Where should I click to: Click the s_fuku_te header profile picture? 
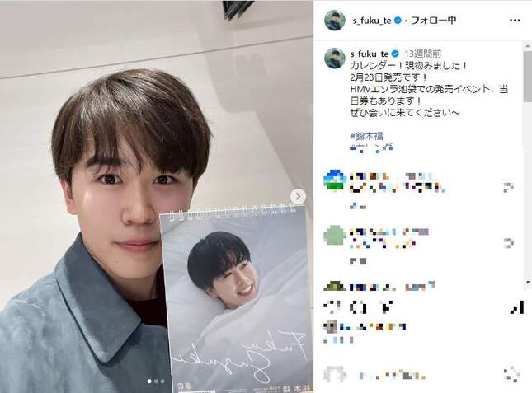[x=335, y=21]
